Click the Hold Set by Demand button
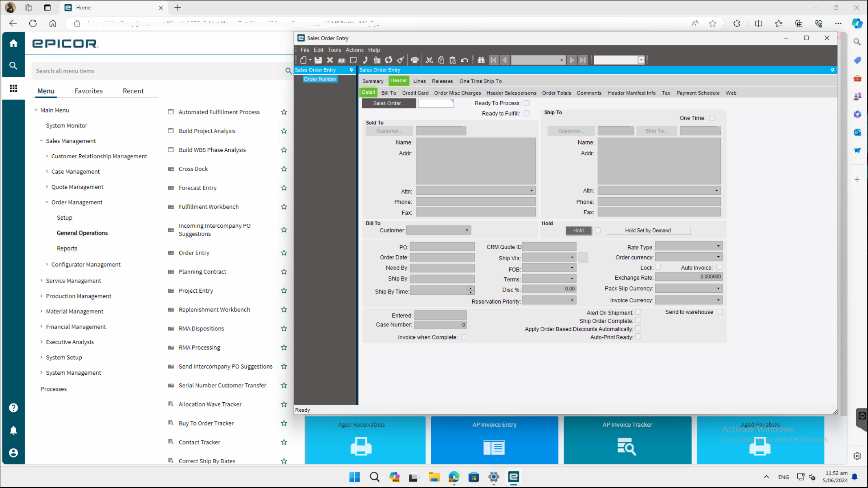Viewport: 868px width, 488px height. (x=648, y=231)
